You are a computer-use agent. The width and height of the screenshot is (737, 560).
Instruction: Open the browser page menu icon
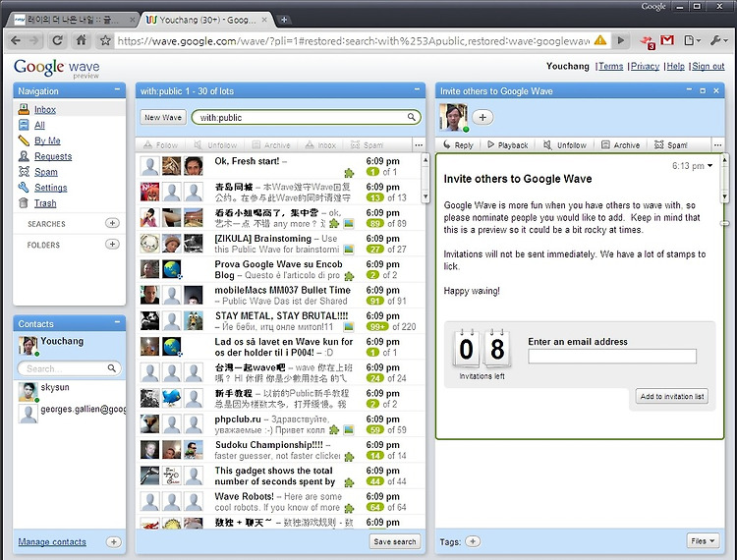692,41
